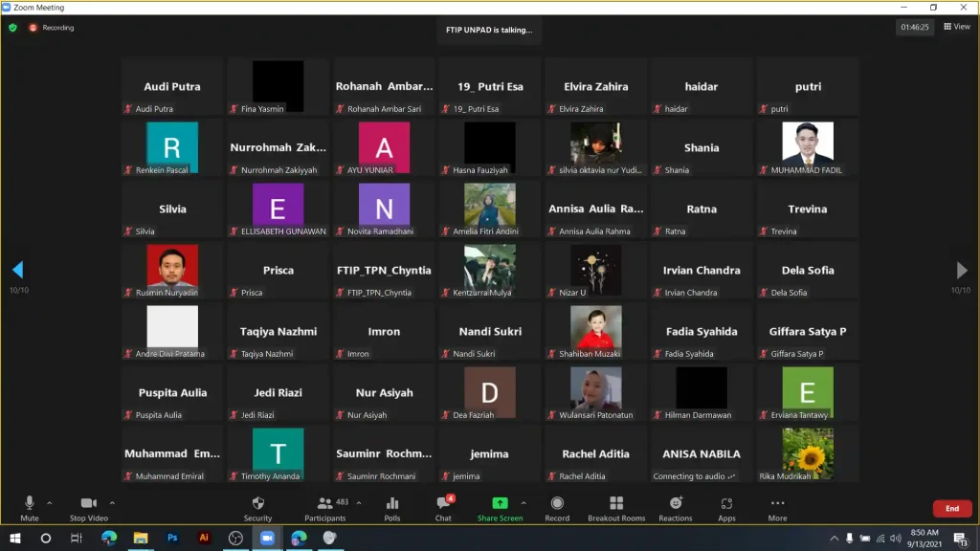Select Amelia Fitri Andini's photo tile
The image size is (980, 551).
click(x=489, y=209)
